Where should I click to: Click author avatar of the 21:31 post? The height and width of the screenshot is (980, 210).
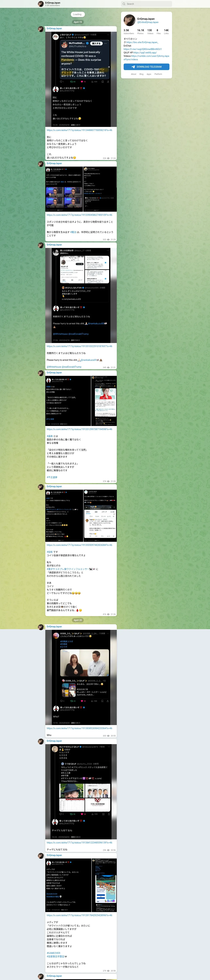tap(41, 245)
